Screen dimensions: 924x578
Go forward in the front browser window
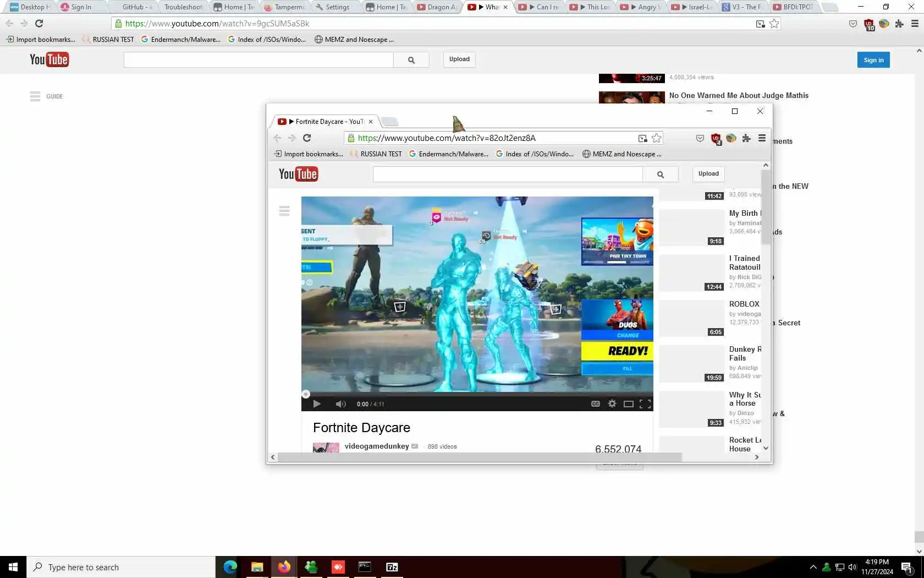(x=292, y=138)
